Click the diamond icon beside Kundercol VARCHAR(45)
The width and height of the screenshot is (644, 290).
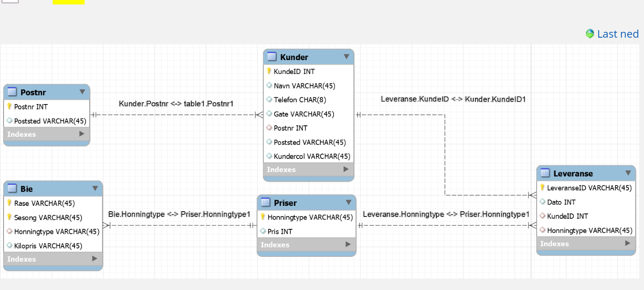pyautogui.click(x=269, y=156)
